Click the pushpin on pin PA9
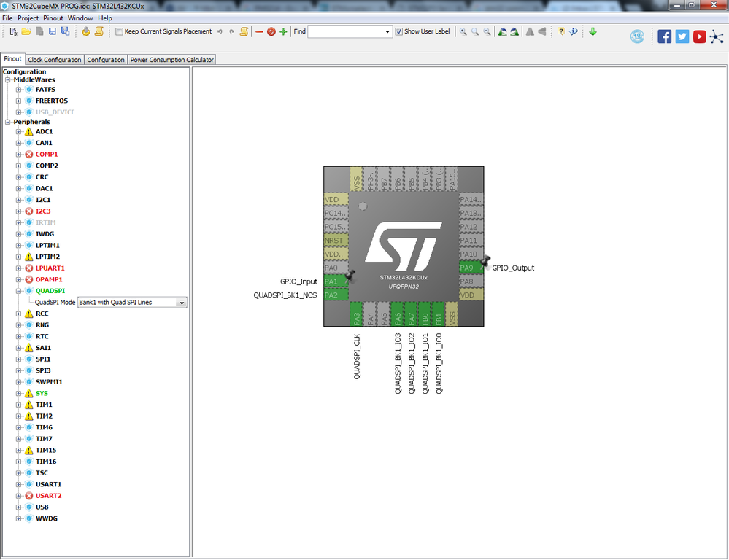729x560 pixels. tap(485, 261)
